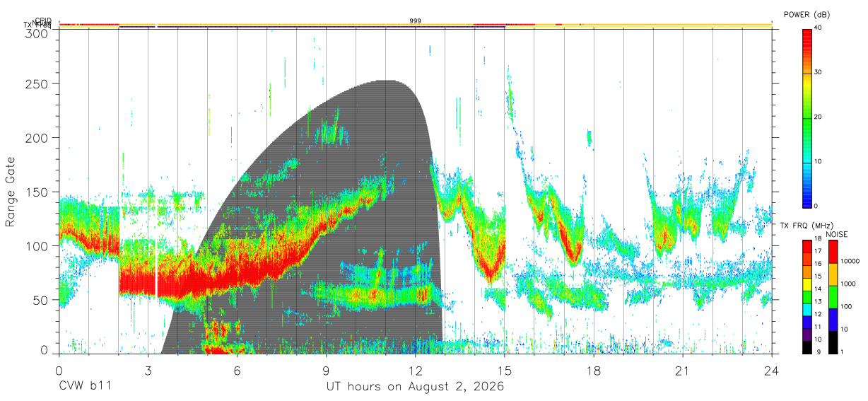868x401 pixels.
Task: Click the 14 label in the TX FRQ legend
Action: 819,289
